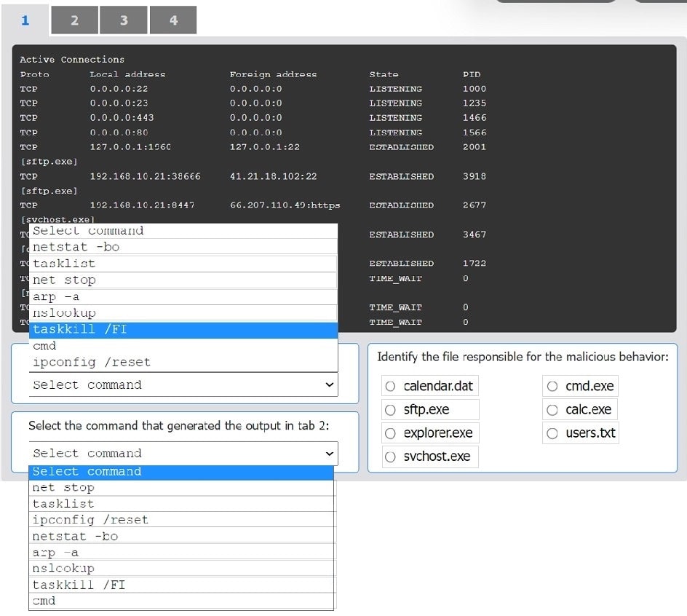687x616 pixels.
Task: Select calc.exe radio button
Action: [552, 410]
